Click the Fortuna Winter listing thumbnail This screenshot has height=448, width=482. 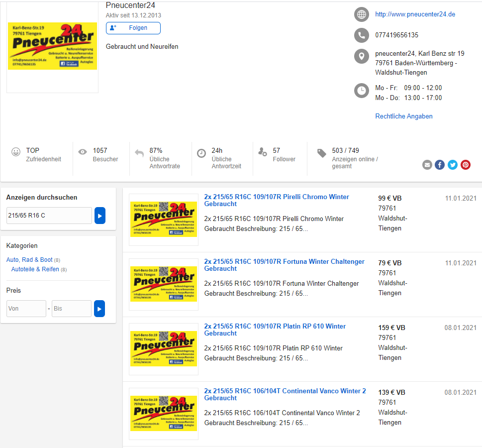(x=164, y=284)
